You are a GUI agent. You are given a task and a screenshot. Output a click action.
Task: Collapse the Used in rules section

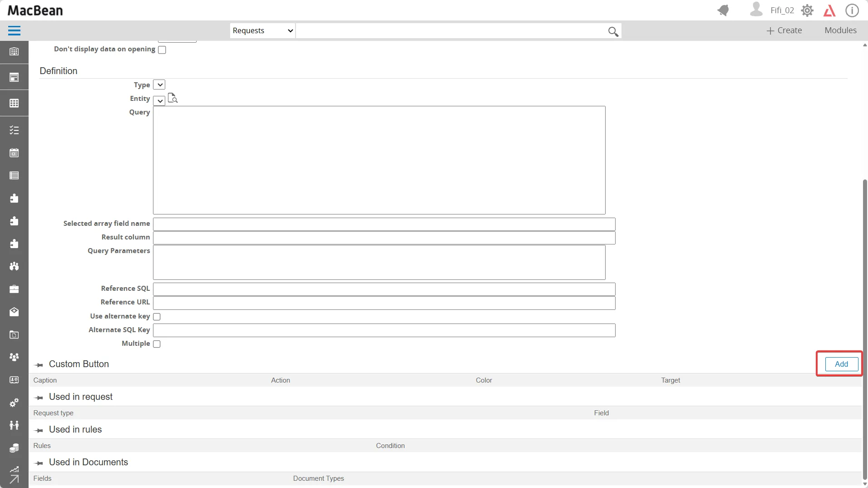(39, 430)
